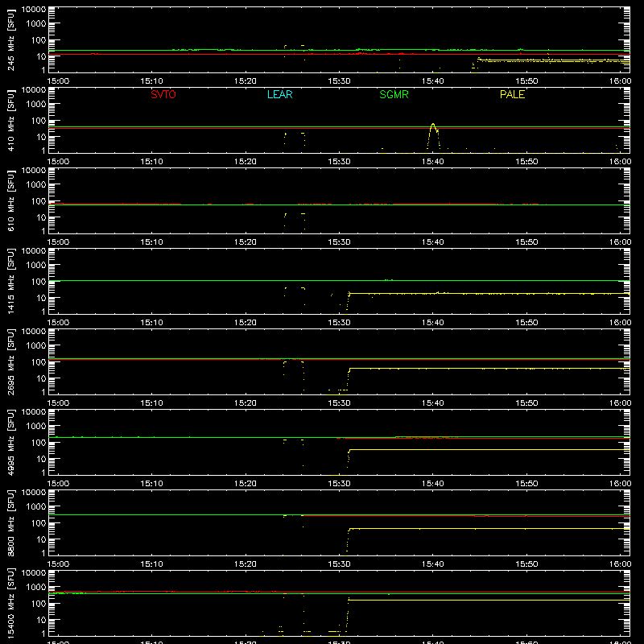Viewport: 644px width, 644px height.
Task: Select the '15400 MHz [SFU]' axis title
Action: [x=11, y=603]
